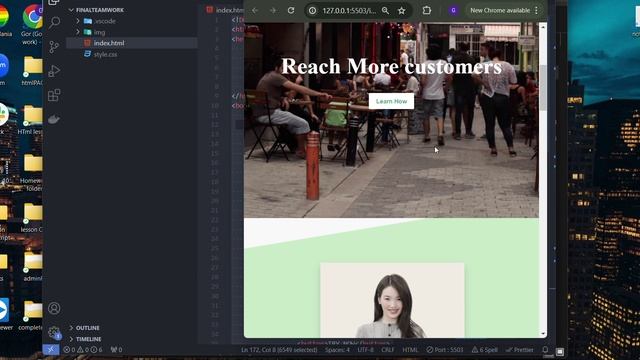This screenshot has width=640, height=360.
Task: Click the ports forwarded indicator
Action: (x=116, y=350)
